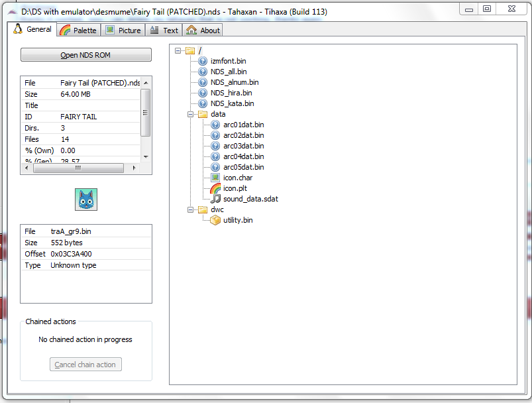Click the traA_gr9.bin file name value
This screenshot has width=532, height=403.
tap(71, 231)
